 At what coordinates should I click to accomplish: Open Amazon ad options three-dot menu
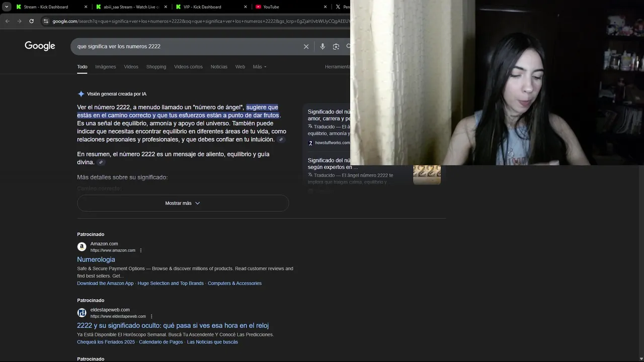click(x=141, y=250)
